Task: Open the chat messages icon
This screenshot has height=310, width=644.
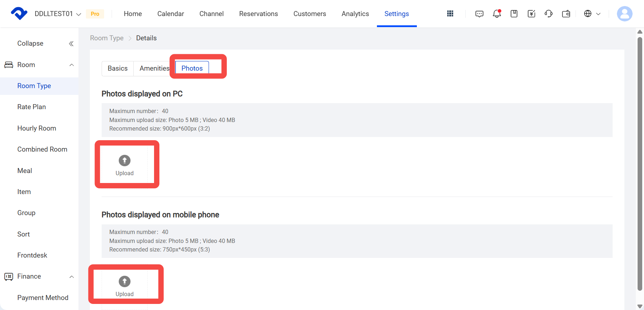Action: tap(479, 14)
